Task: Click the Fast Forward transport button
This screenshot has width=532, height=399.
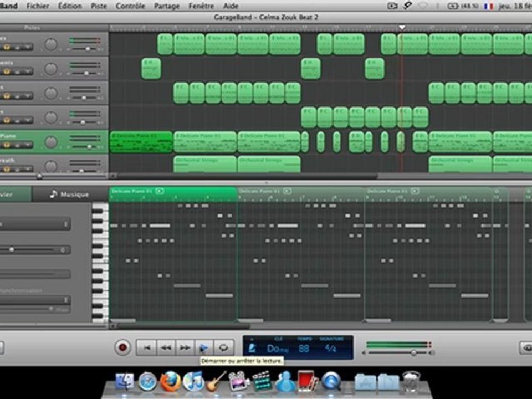Action: (185, 348)
